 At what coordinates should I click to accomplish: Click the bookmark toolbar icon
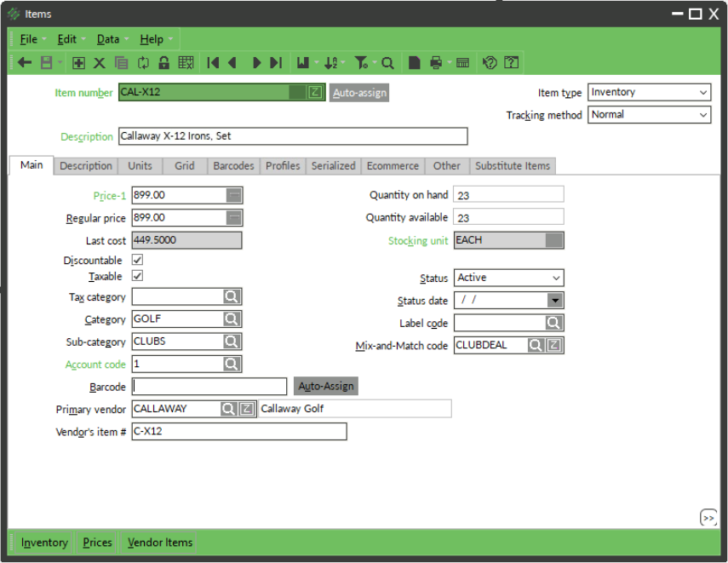point(303,63)
